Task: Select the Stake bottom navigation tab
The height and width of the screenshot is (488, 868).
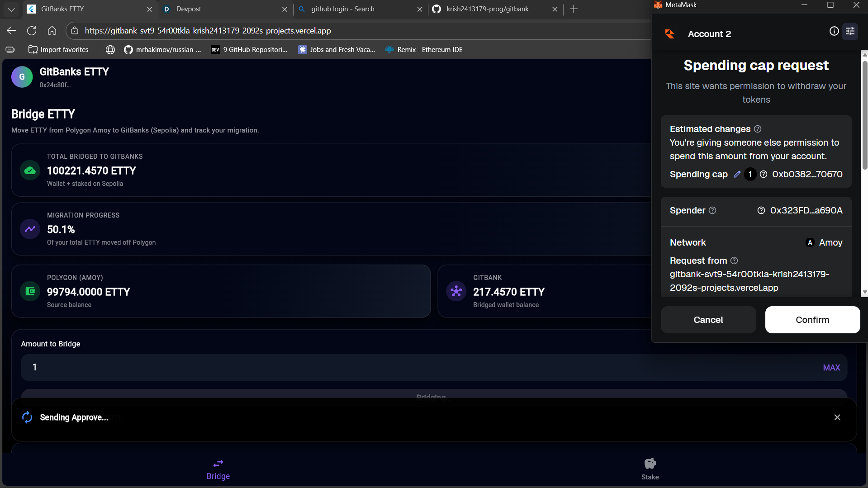Action: coord(650,469)
